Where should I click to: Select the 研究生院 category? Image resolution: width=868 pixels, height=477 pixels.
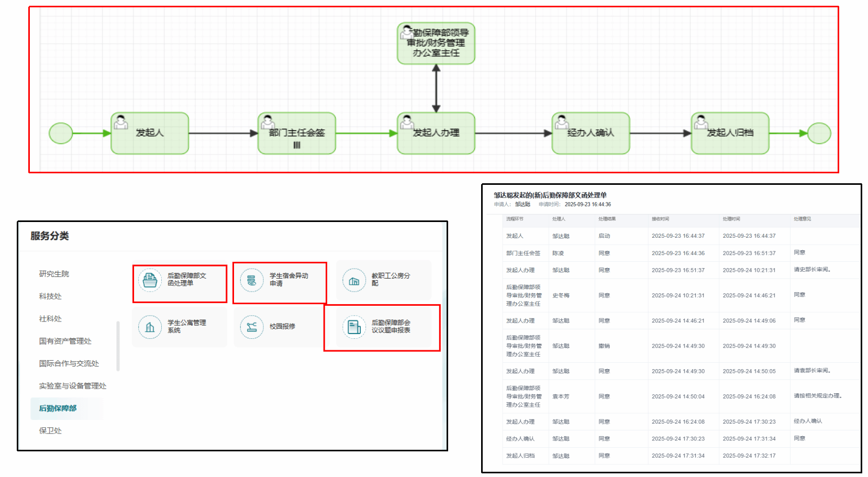click(x=54, y=274)
